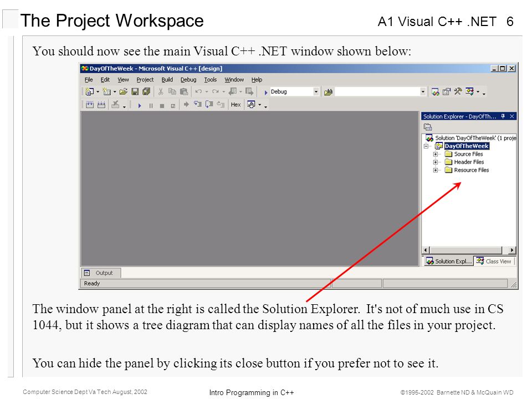This screenshot has height=399, width=532.
Task: Click the Cut scissors icon
Action: (161, 91)
